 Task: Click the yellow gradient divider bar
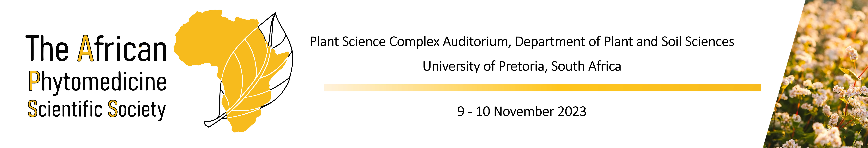coord(542,87)
